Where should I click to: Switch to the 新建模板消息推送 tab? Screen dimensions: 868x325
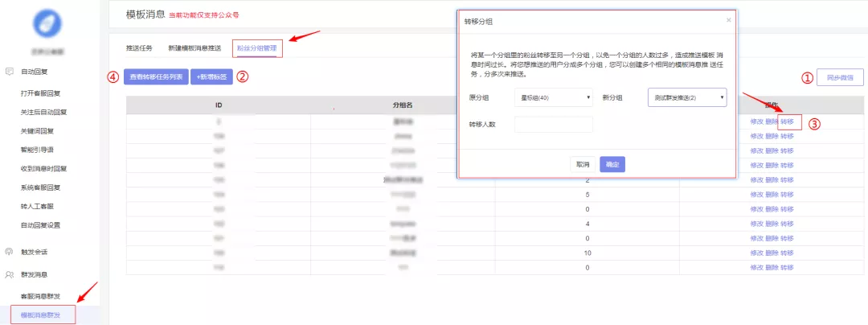coord(194,48)
